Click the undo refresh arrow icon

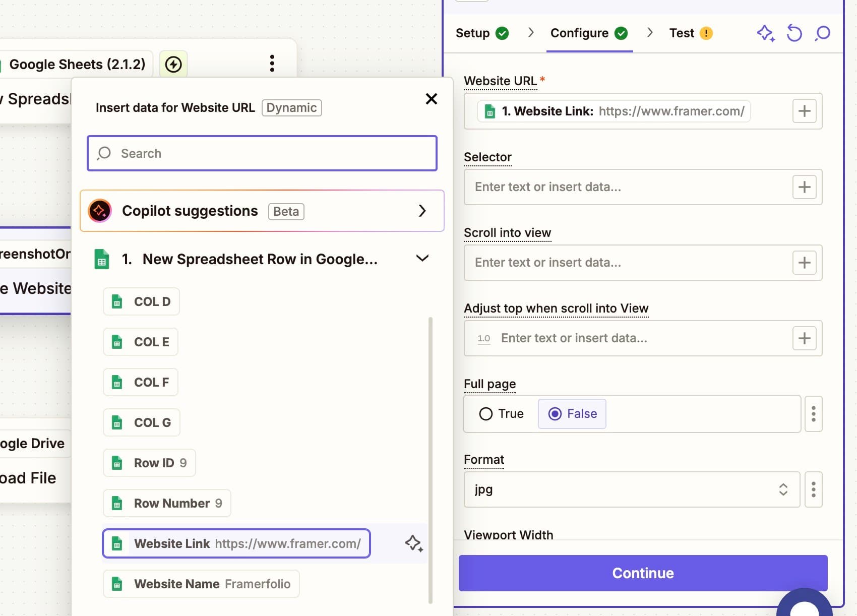[794, 33]
